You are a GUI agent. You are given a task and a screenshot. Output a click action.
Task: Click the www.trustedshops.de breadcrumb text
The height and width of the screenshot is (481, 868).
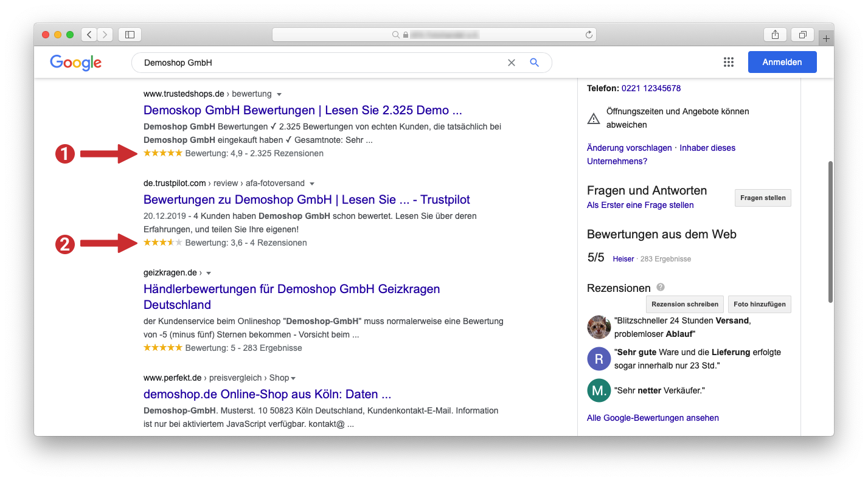[x=184, y=94]
